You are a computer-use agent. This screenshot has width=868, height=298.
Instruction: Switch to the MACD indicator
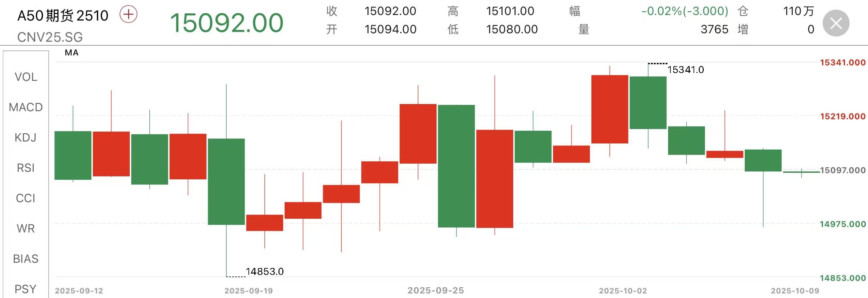point(26,108)
